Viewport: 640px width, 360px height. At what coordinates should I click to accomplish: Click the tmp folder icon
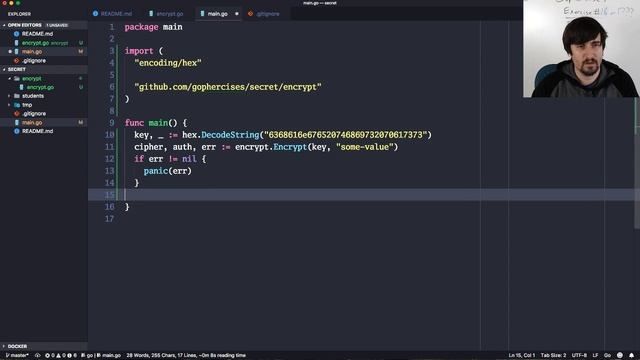tap(17, 105)
